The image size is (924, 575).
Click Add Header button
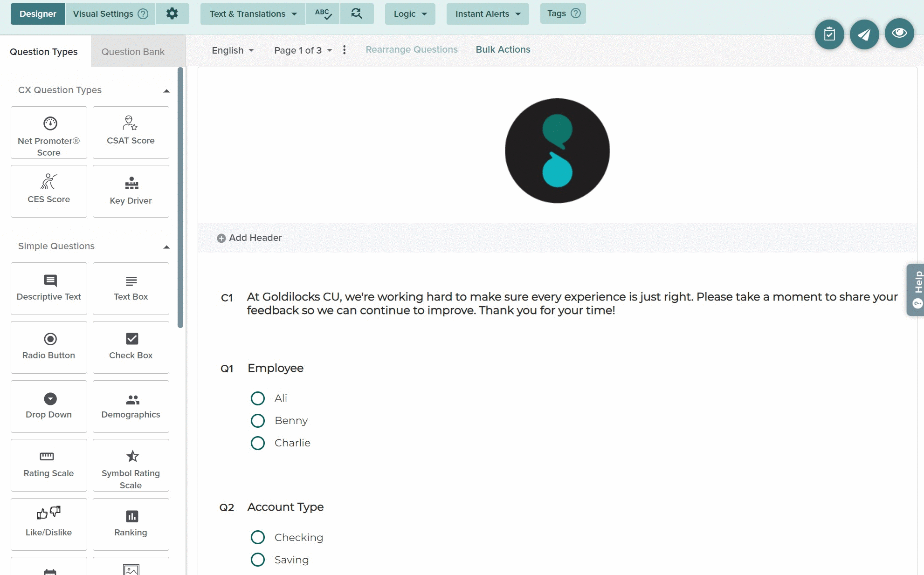click(249, 238)
